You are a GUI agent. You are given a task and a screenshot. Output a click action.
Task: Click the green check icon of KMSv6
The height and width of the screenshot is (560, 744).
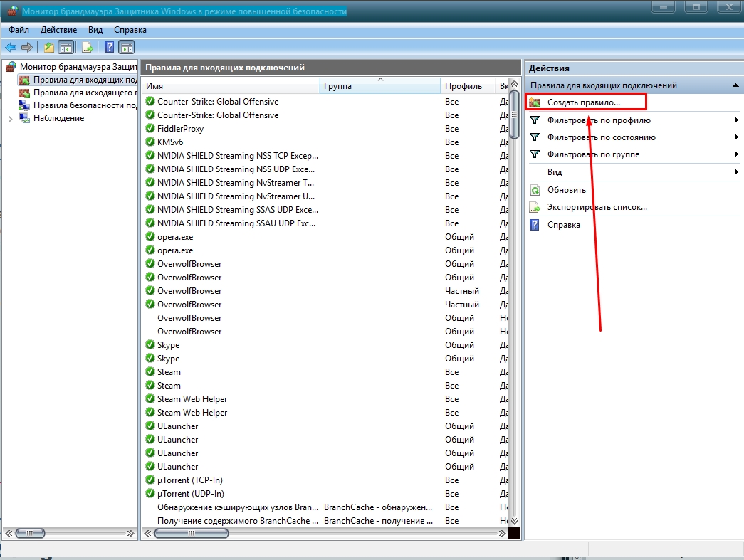[x=150, y=142]
